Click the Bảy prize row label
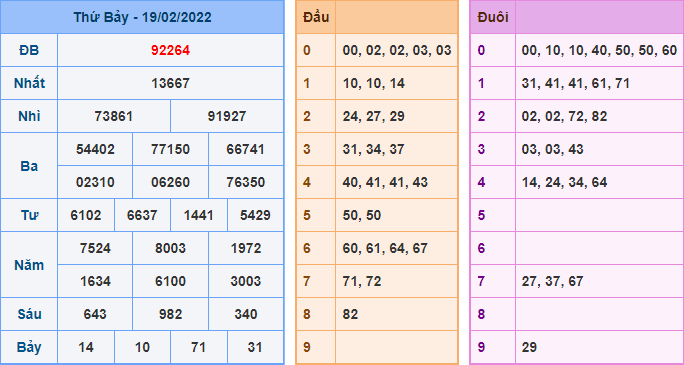 (29, 348)
